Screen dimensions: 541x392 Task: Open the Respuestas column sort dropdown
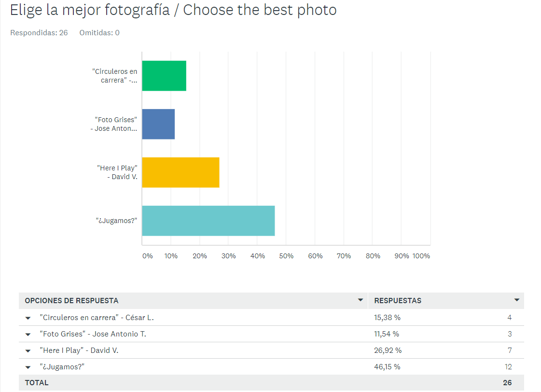tap(516, 300)
